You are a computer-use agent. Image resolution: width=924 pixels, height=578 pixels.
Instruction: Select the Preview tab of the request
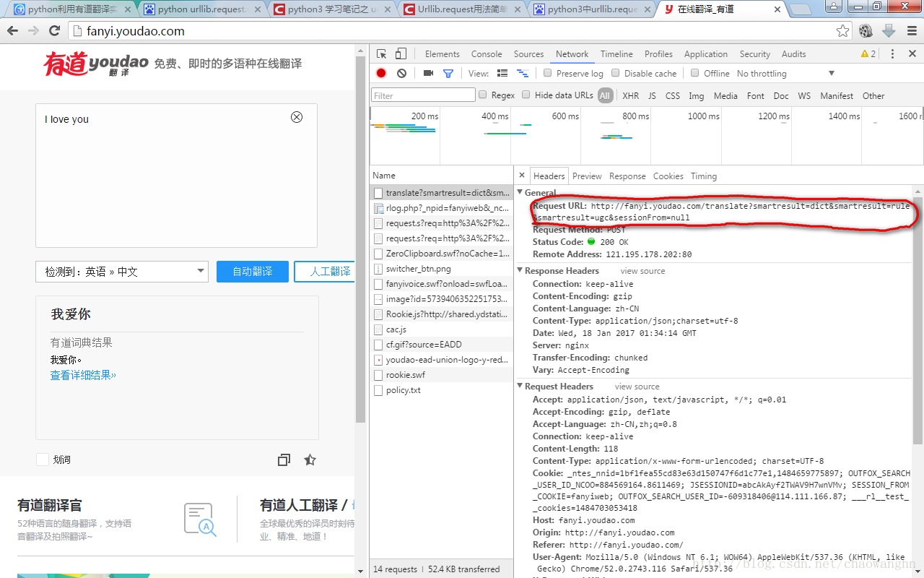pyautogui.click(x=587, y=176)
